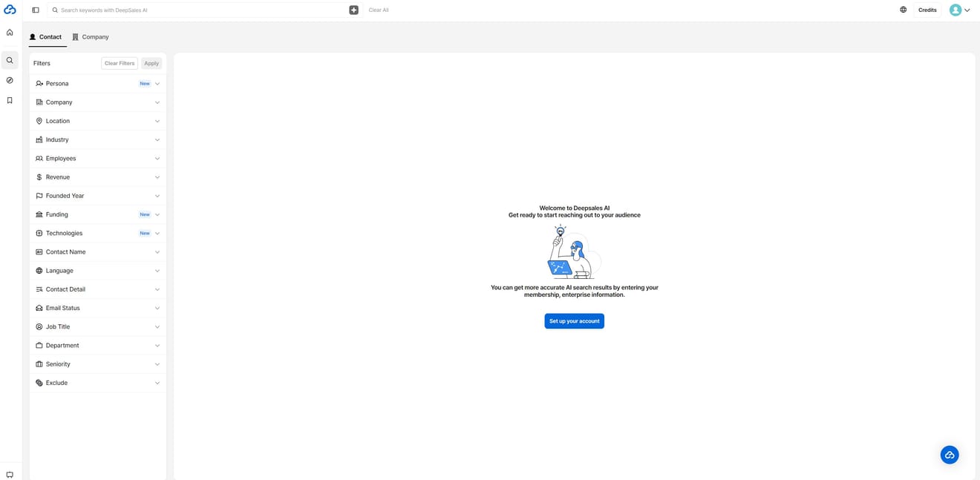Expand the Funding filter chevron
The width and height of the screenshot is (980, 480).
(157, 214)
